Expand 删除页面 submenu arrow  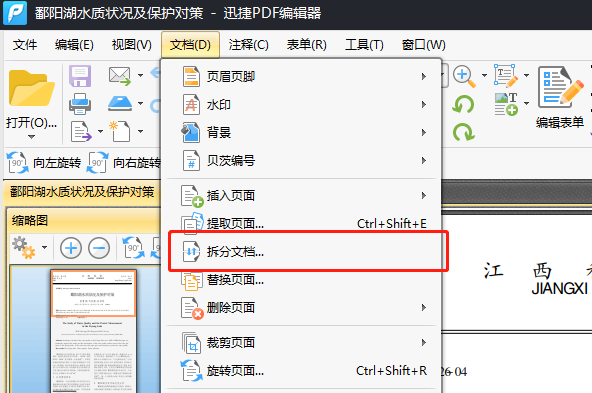coord(424,308)
